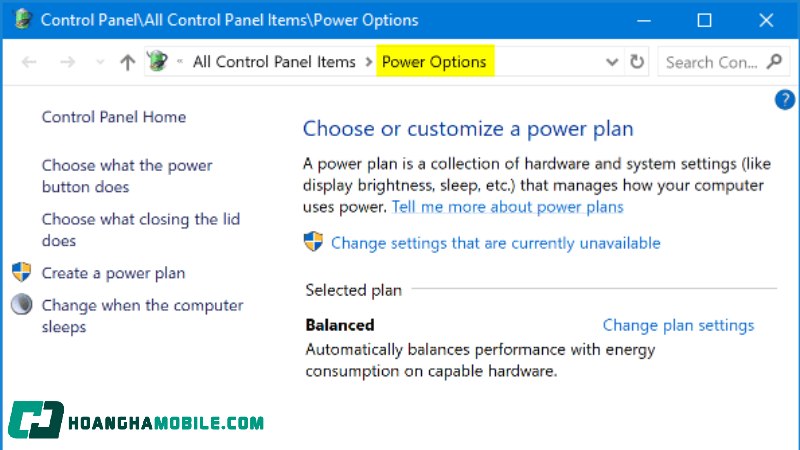Click the forward navigation arrow
Image resolution: width=800 pixels, height=450 pixels.
click(67, 62)
